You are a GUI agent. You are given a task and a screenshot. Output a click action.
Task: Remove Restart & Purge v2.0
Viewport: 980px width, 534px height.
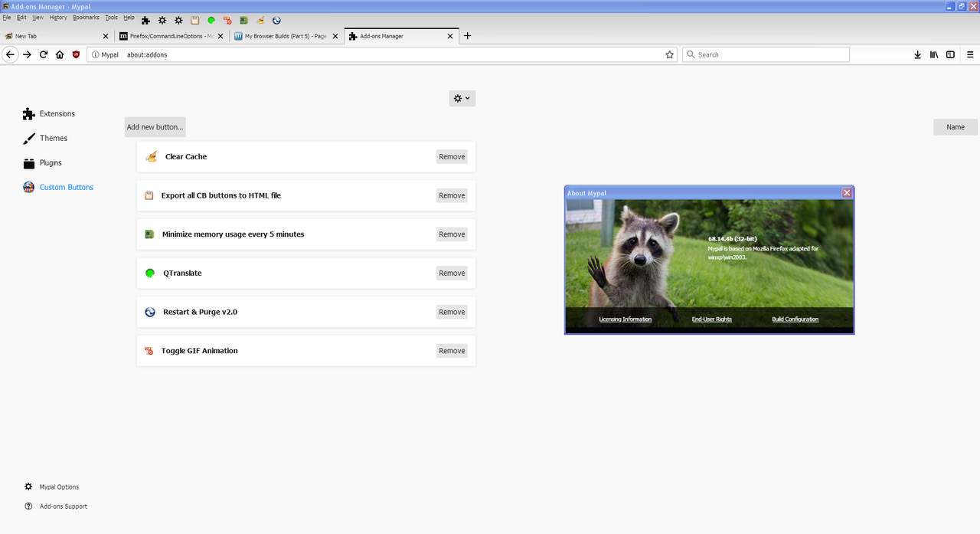pyautogui.click(x=452, y=312)
